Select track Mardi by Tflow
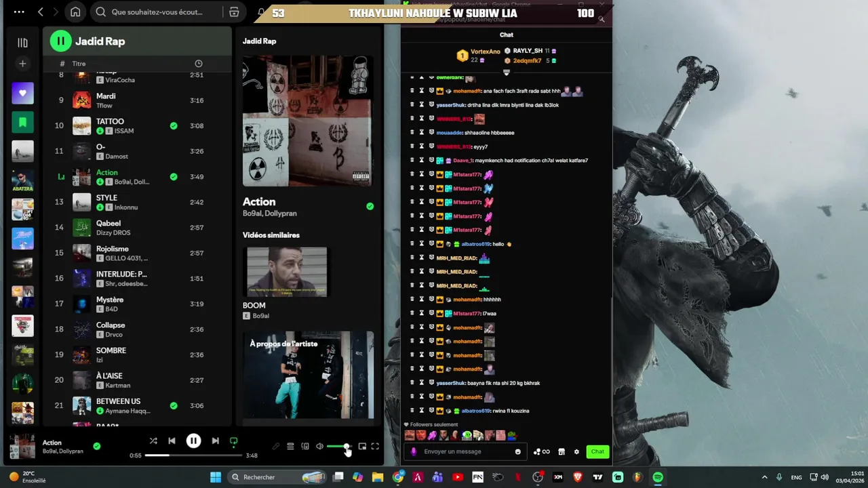Image resolution: width=868 pixels, height=488 pixels. (x=136, y=100)
